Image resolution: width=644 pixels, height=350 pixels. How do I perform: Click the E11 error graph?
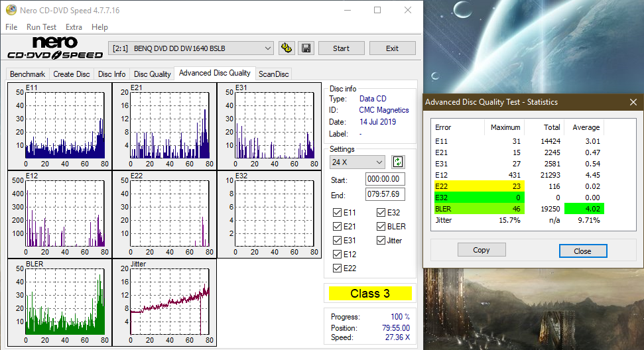[60, 127]
